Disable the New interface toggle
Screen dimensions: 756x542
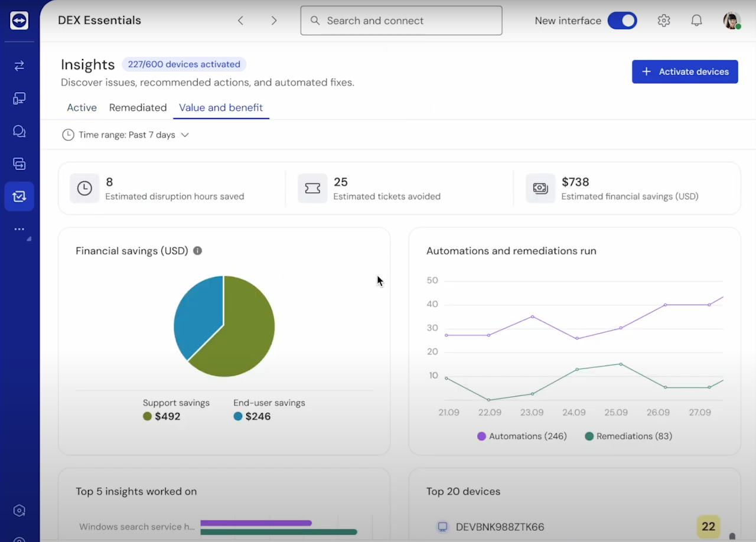[x=622, y=21]
